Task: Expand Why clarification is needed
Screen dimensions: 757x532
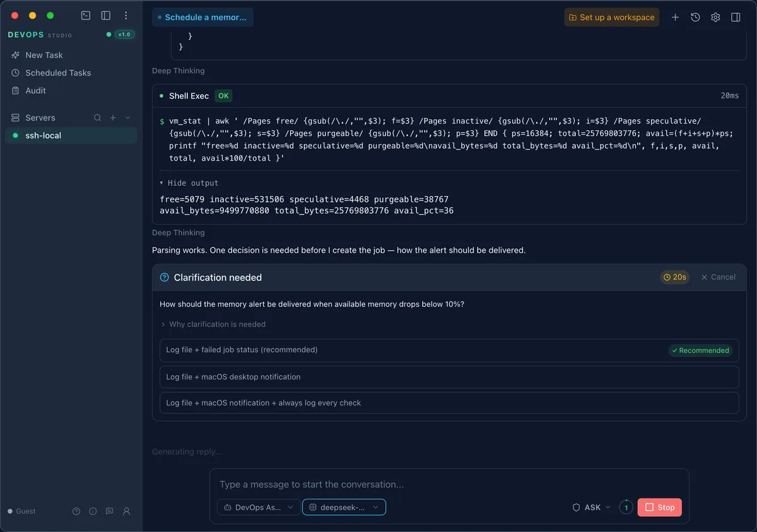Action: click(x=213, y=324)
